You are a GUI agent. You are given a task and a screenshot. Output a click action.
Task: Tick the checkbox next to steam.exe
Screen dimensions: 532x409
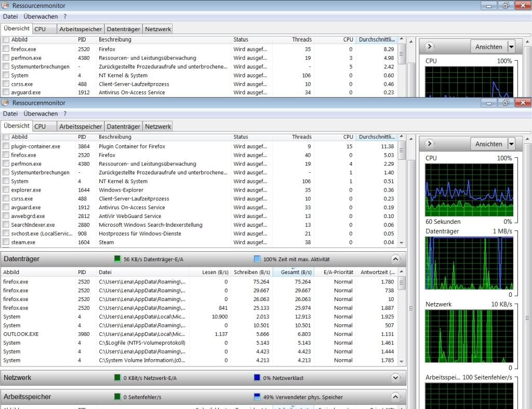6,242
